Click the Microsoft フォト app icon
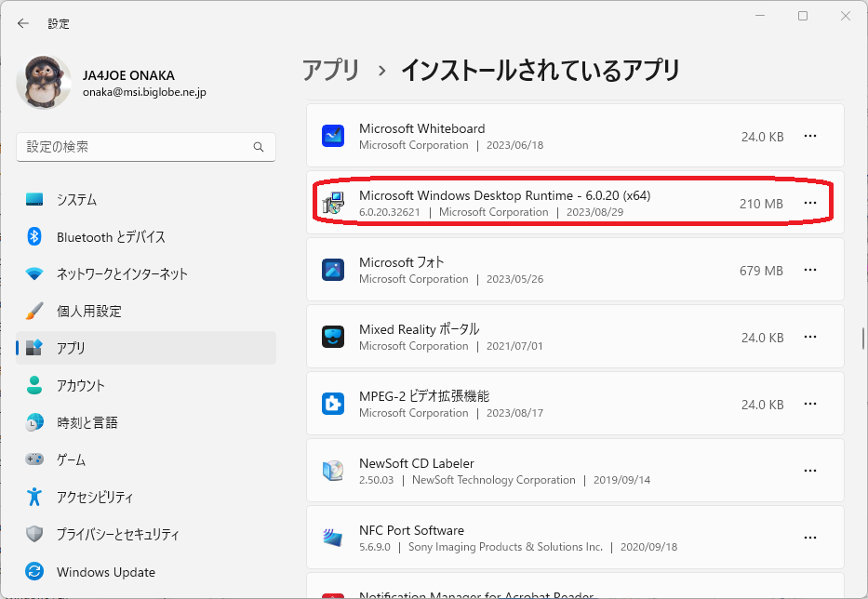 (x=333, y=270)
